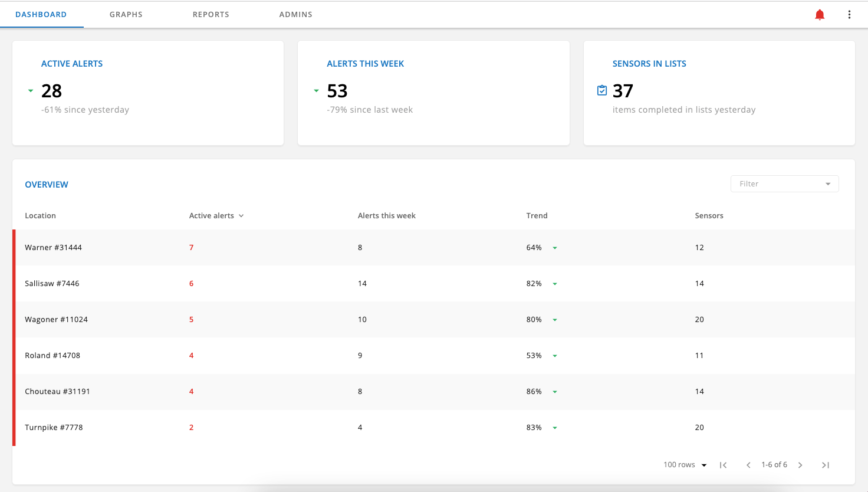Click the 83% trend value
Viewport: 868px width, 492px height.
click(x=534, y=427)
